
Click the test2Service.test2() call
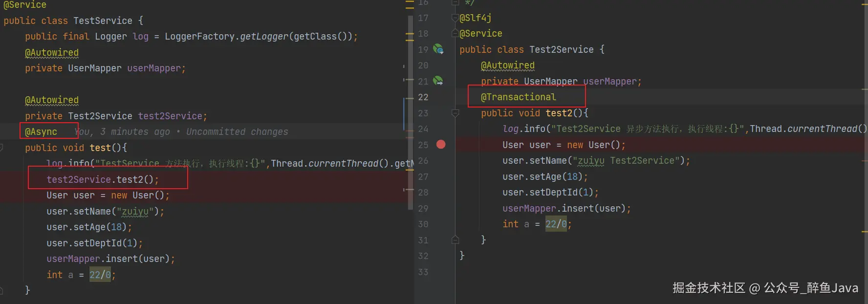tap(103, 179)
